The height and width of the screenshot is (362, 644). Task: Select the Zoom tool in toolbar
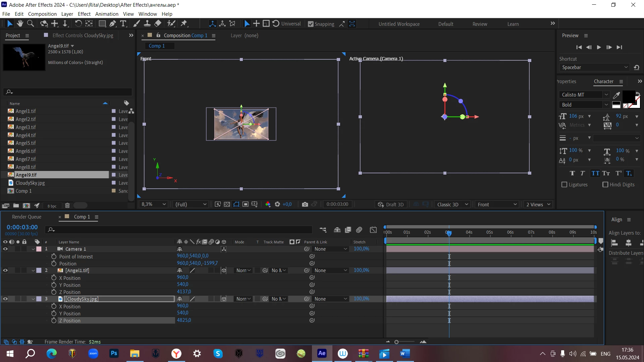31,23
